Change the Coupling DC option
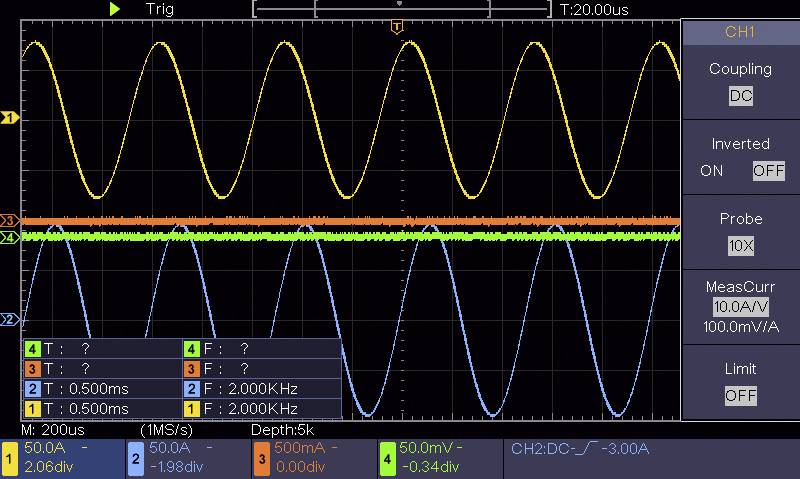This screenshot has height=479, width=800. point(740,97)
